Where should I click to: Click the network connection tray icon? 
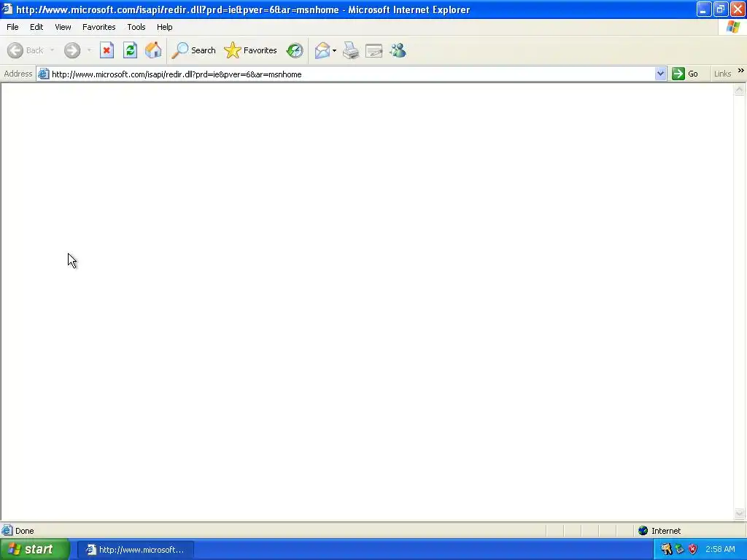tap(679, 550)
